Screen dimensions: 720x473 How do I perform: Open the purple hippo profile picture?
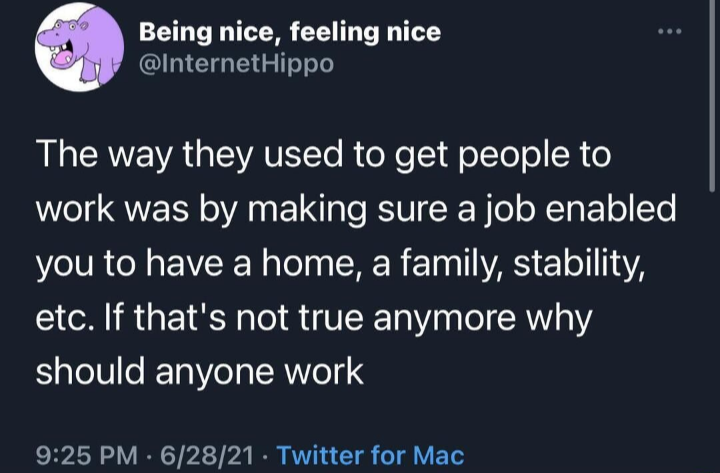coord(79,47)
